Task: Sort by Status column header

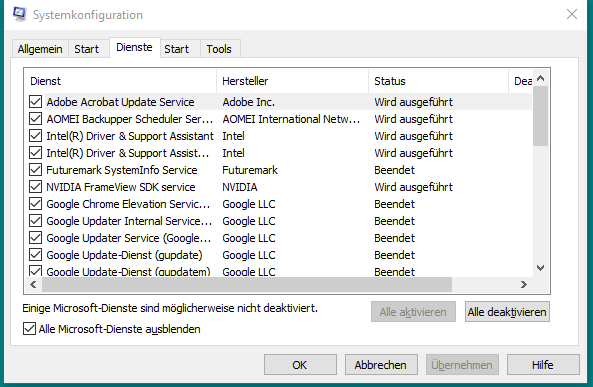Action: [438, 81]
